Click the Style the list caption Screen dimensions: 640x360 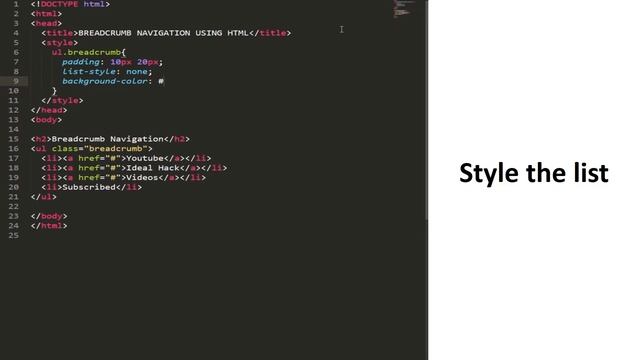pos(534,173)
